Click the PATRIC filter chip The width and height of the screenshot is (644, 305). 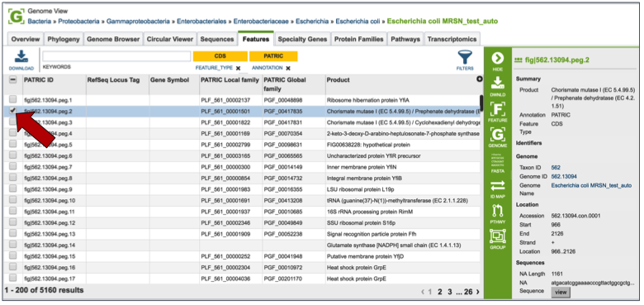pos(273,56)
